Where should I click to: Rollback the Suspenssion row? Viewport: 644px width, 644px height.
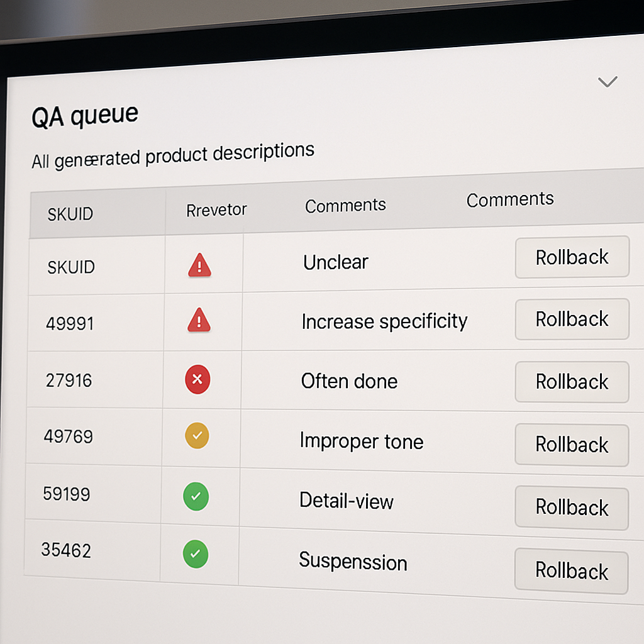[x=571, y=571]
